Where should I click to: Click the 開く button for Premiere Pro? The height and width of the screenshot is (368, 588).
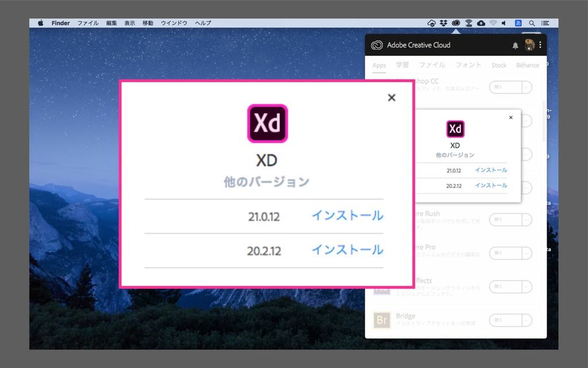505,253
